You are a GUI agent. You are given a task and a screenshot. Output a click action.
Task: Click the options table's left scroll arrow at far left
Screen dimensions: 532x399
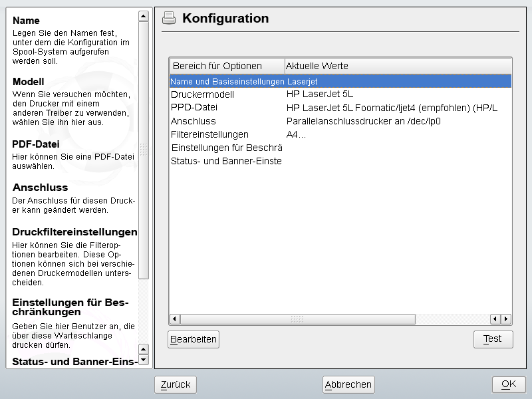pyautogui.click(x=175, y=319)
